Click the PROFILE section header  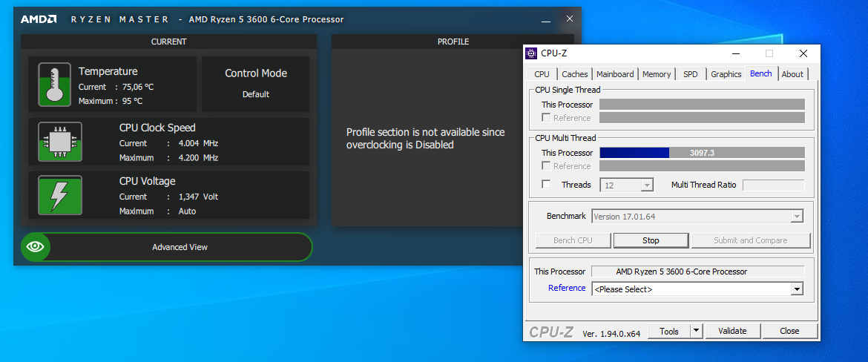coord(453,42)
